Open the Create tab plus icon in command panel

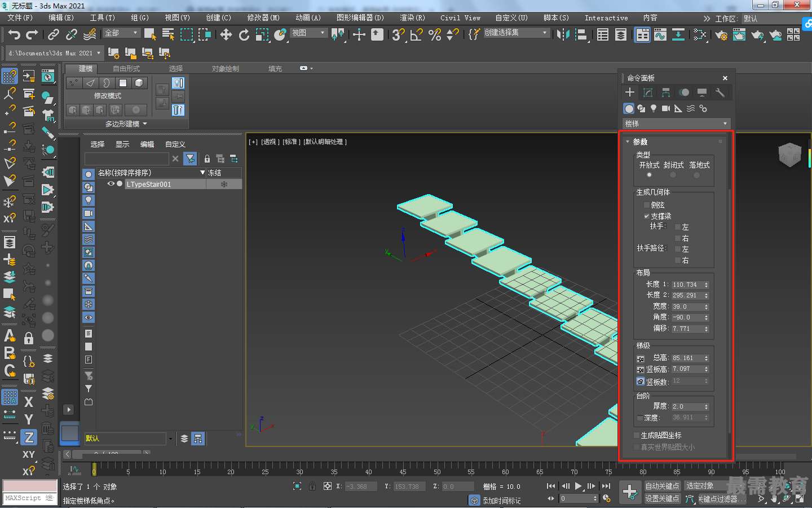click(x=630, y=93)
